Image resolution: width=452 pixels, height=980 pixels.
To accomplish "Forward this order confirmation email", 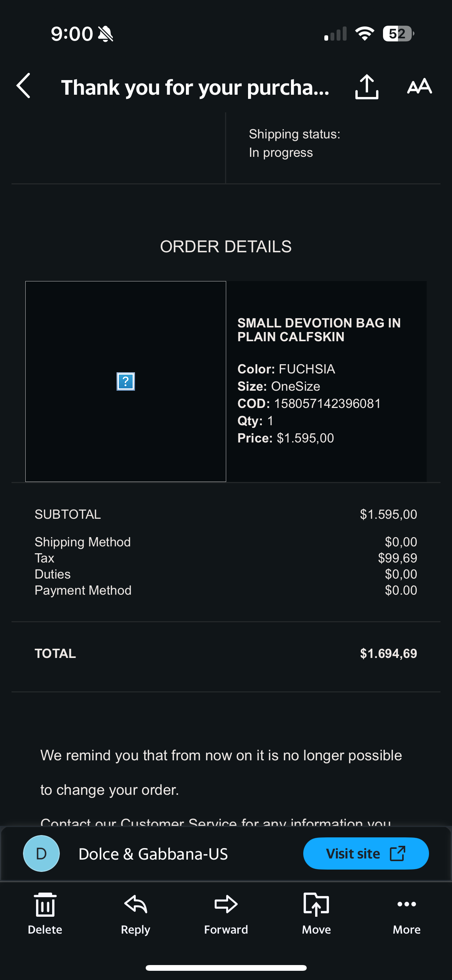I will [x=226, y=913].
